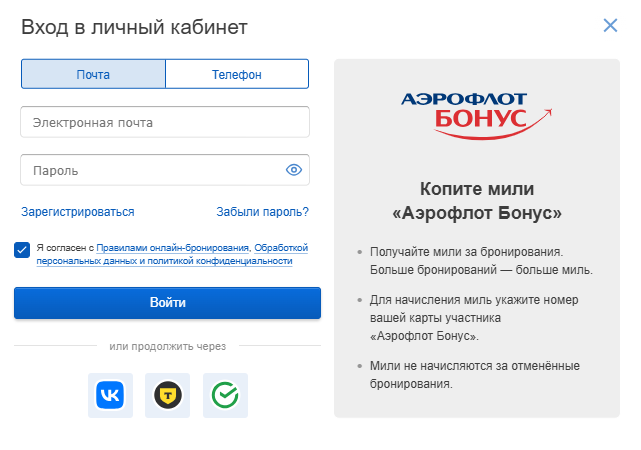Continue via the T-Bank shield icon
The image size is (641, 450).
pos(168,395)
